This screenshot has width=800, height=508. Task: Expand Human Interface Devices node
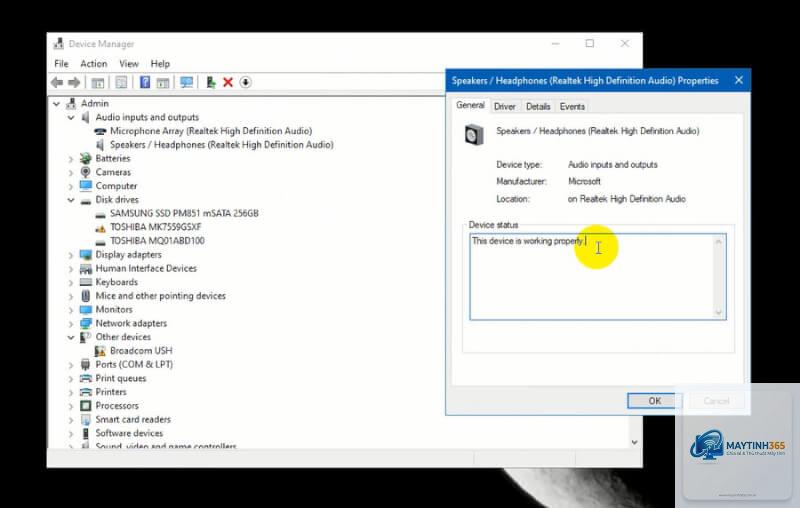(71, 269)
